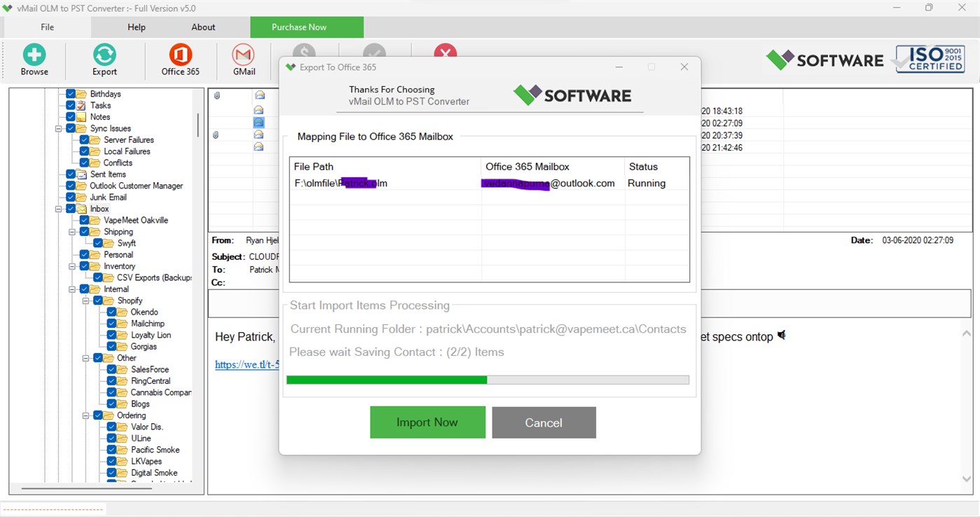Click the green export progress bar
This screenshot has width=980, height=517.
(386, 379)
